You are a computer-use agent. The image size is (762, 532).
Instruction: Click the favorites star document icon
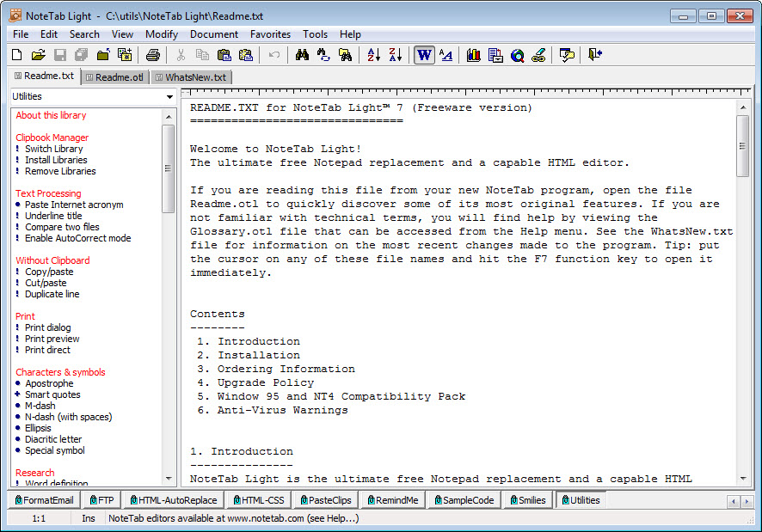click(x=125, y=55)
